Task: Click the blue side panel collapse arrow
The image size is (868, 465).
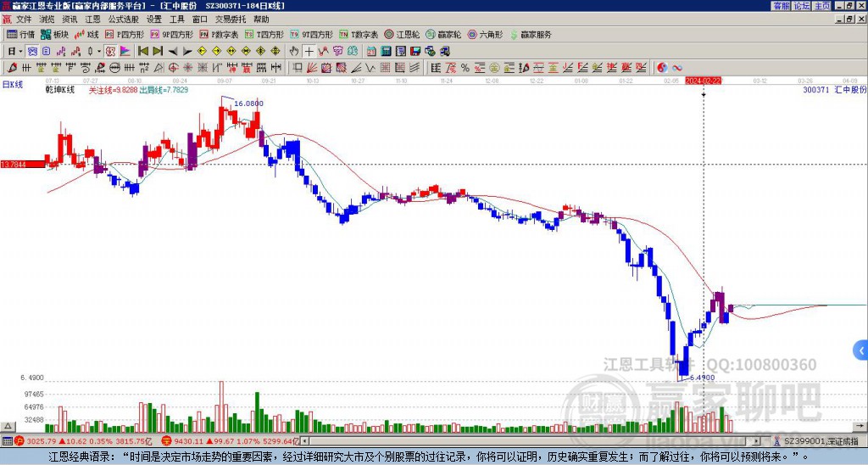Action: 861,350
